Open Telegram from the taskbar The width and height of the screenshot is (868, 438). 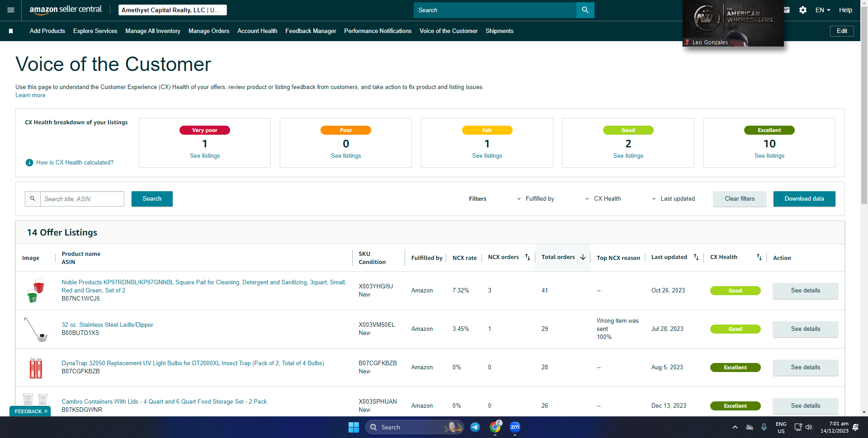(x=475, y=427)
